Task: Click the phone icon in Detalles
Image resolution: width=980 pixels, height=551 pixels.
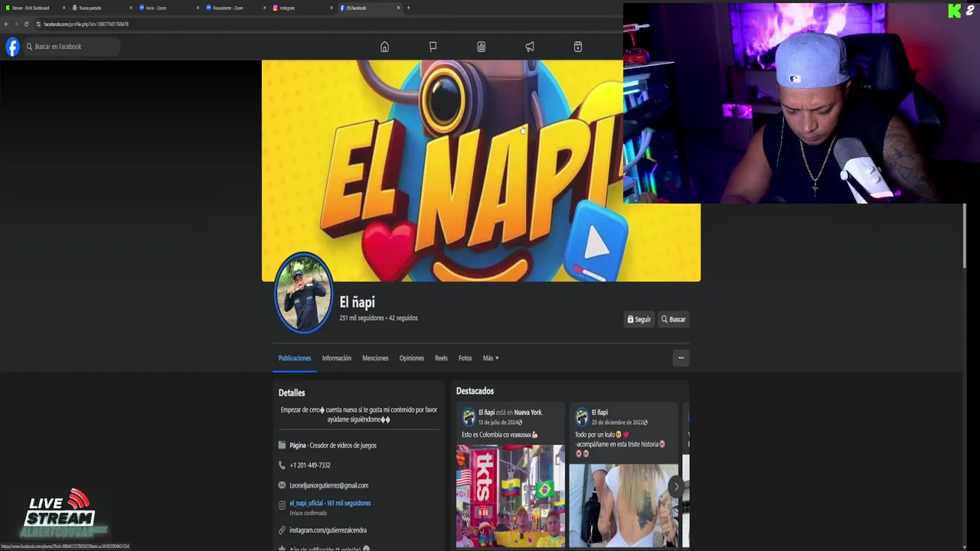Action: [x=282, y=465]
